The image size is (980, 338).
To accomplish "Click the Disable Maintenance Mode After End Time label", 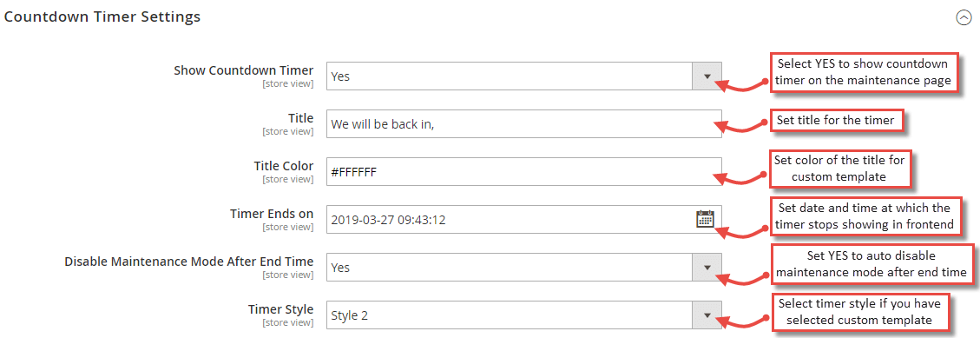I will [x=189, y=261].
